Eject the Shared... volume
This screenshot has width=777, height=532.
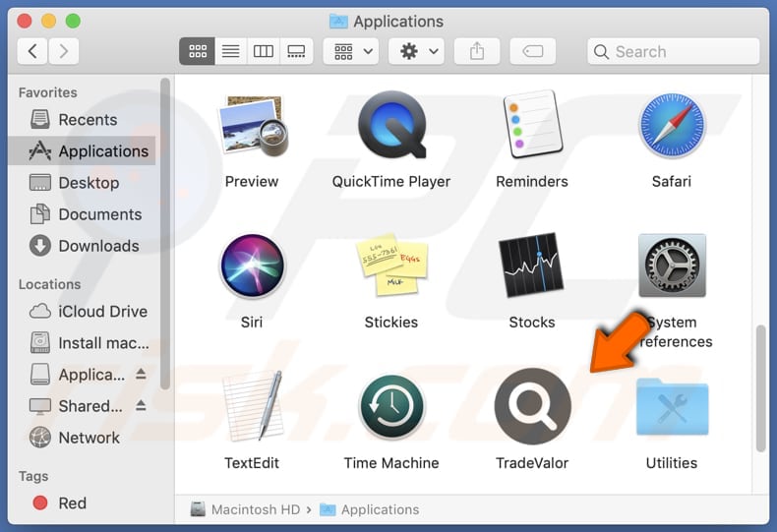coord(141,406)
